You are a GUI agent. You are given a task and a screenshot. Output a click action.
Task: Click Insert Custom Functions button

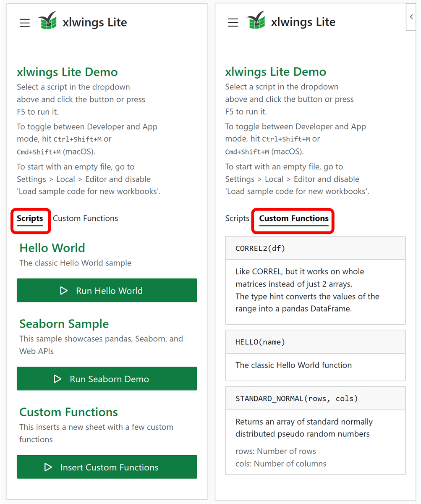pos(107,467)
